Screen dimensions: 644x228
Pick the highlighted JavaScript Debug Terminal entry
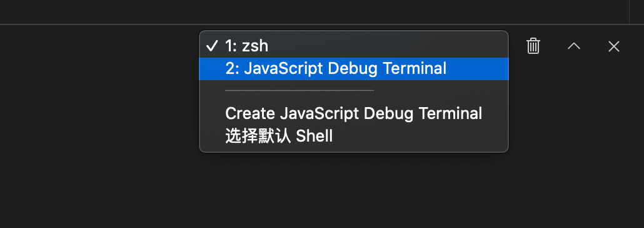point(354,69)
